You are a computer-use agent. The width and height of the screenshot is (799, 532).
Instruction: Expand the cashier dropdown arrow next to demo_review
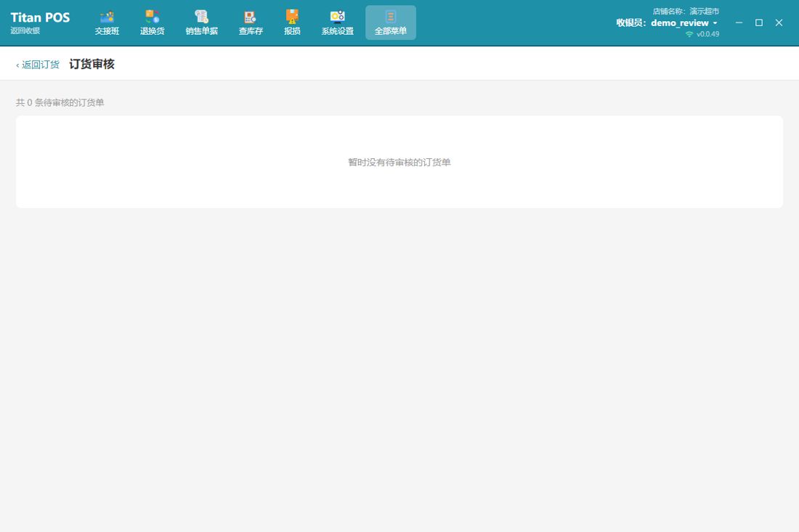715,23
